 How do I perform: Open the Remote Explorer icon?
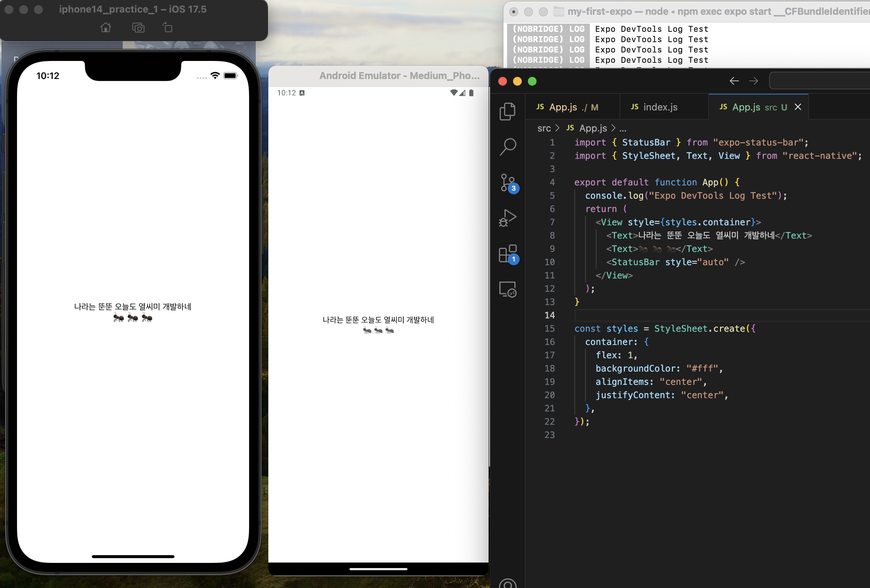tap(507, 289)
